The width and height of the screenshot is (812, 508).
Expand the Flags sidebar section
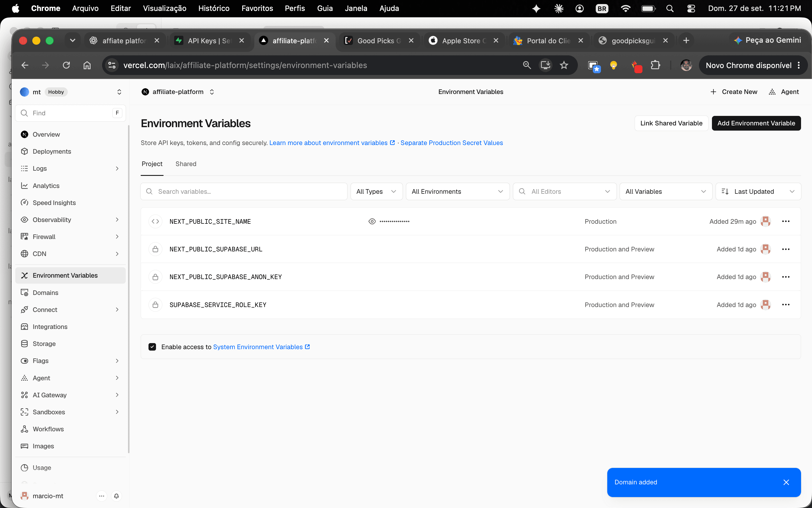(x=117, y=361)
